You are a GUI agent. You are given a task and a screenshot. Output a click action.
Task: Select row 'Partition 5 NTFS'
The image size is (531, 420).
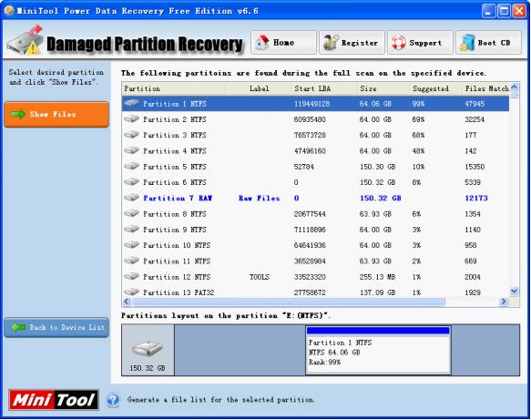point(316,167)
